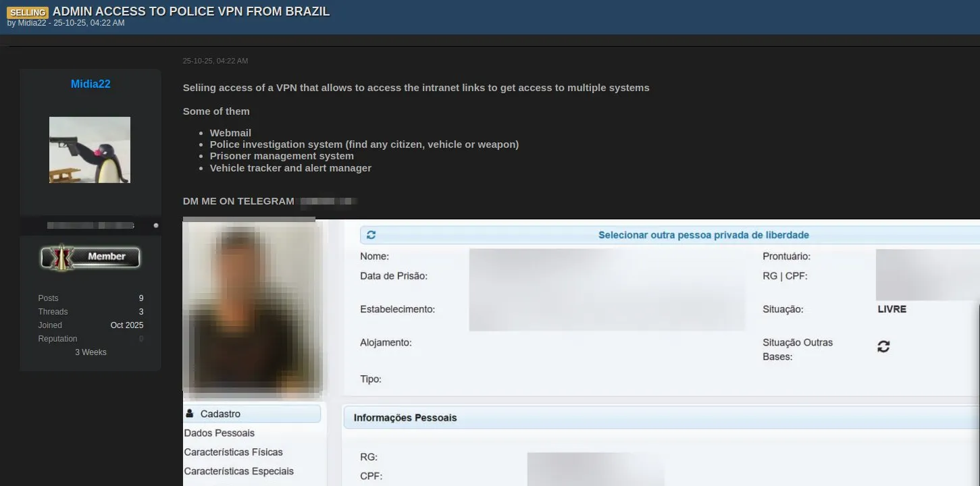Select 'Selecionar outra pessoa privada de liberdade'
Image resolution: width=980 pixels, height=486 pixels.
704,234
